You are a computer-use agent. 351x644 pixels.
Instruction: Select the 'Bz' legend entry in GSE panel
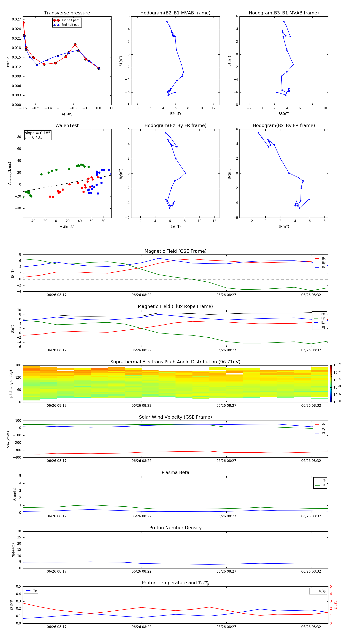320,267
